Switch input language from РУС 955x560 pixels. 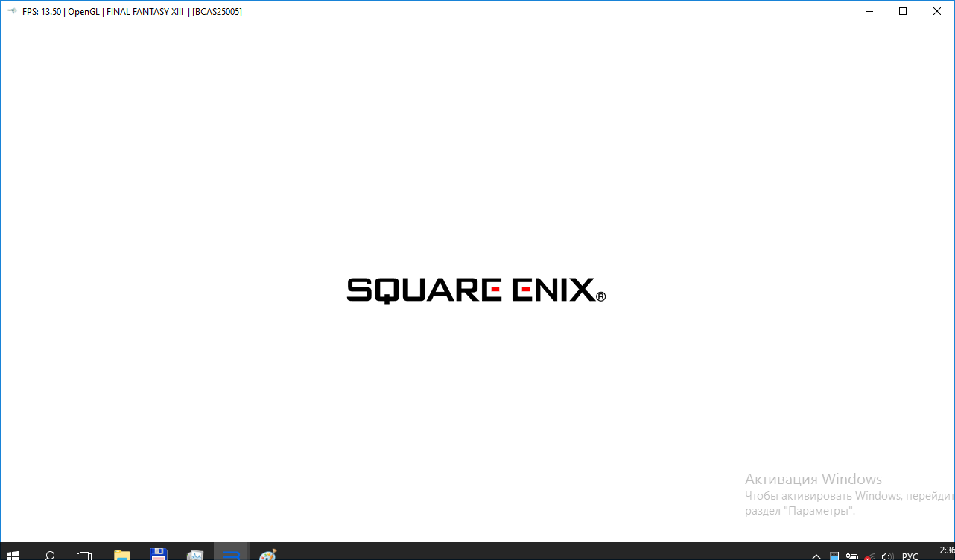click(910, 556)
